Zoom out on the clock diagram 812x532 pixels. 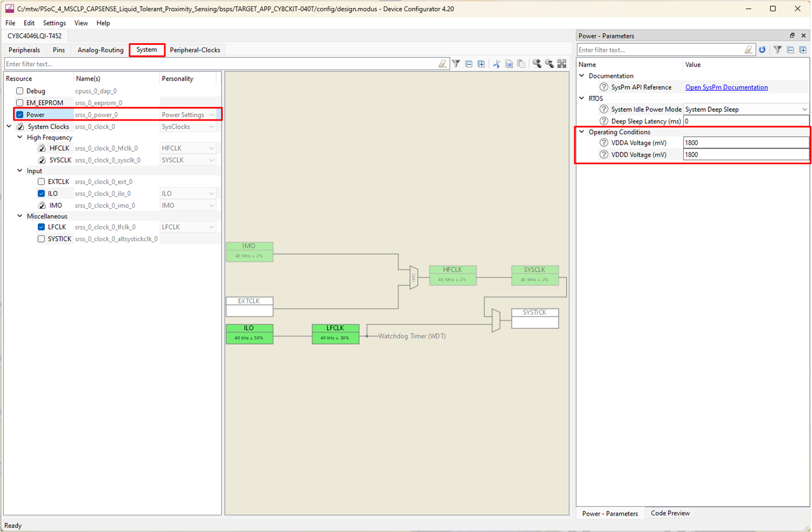[549, 64]
